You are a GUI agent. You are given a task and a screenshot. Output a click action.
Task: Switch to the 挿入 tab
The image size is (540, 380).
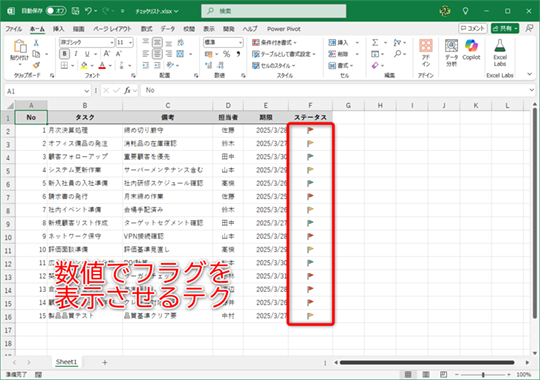tap(59, 29)
